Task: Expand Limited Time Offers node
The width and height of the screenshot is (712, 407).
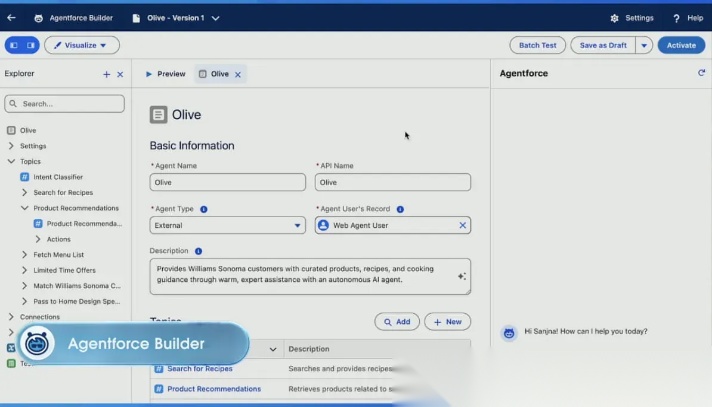Action: click(x=25, y=270)
